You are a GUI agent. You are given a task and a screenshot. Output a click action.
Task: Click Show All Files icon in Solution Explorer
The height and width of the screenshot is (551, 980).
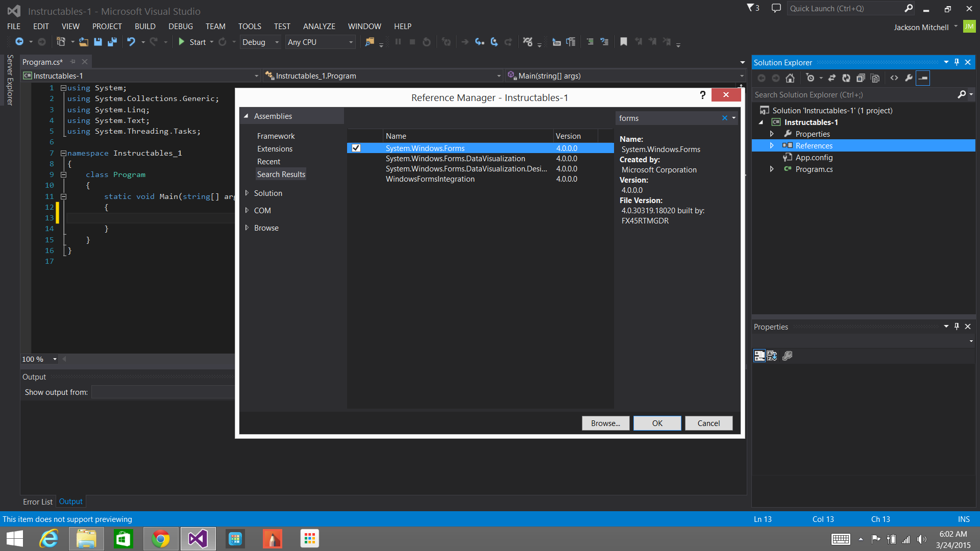pyautogui.click(x=875, y=78)
